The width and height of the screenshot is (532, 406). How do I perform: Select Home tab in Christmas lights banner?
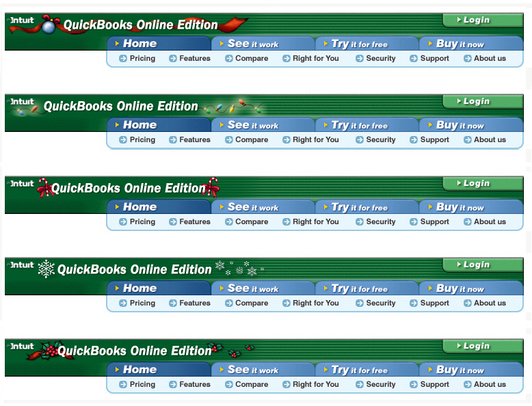click(x=159, y=125)
